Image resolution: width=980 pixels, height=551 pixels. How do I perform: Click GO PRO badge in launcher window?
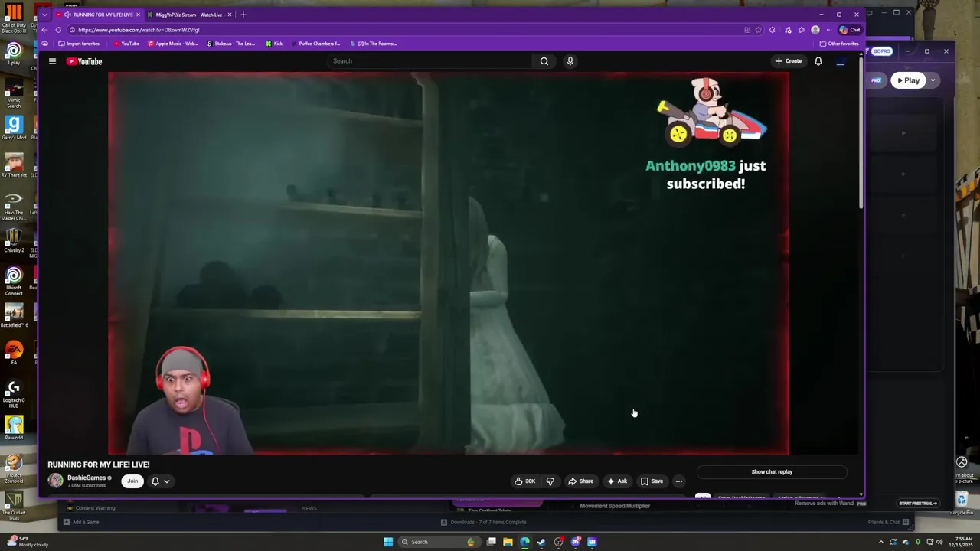881,51
